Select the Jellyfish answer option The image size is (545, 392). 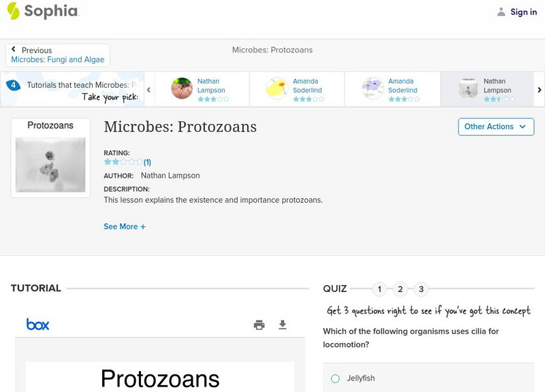click(x=334, y=378)
